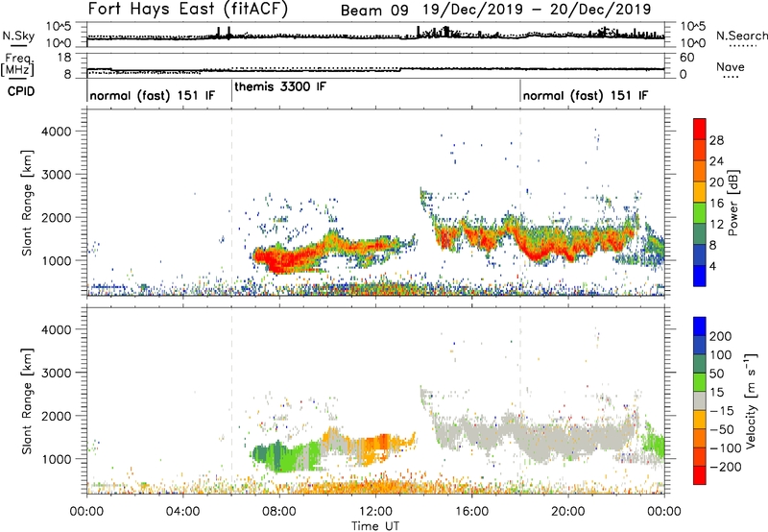The width and height of the screenshot is (768, 532).
Task: Click the 'Slant Range [km]' label of velocity panel
Action: [x=27, y=401]
